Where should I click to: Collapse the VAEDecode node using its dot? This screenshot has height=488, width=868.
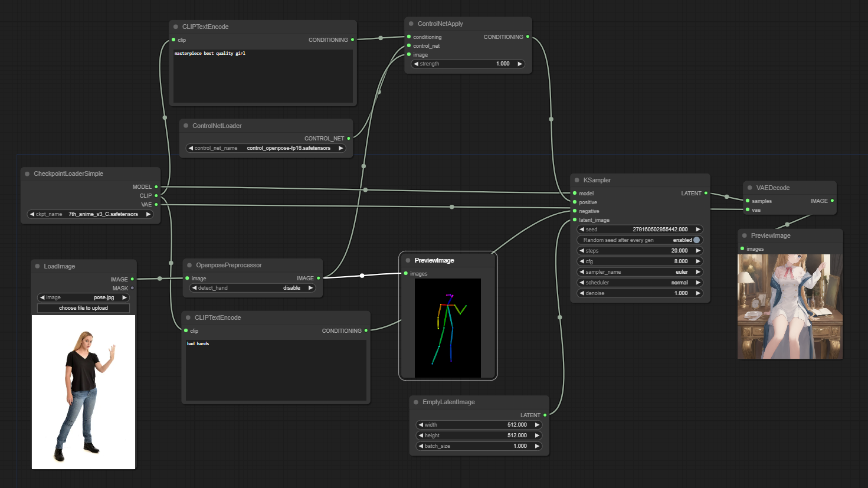click(x=749, y=188)
